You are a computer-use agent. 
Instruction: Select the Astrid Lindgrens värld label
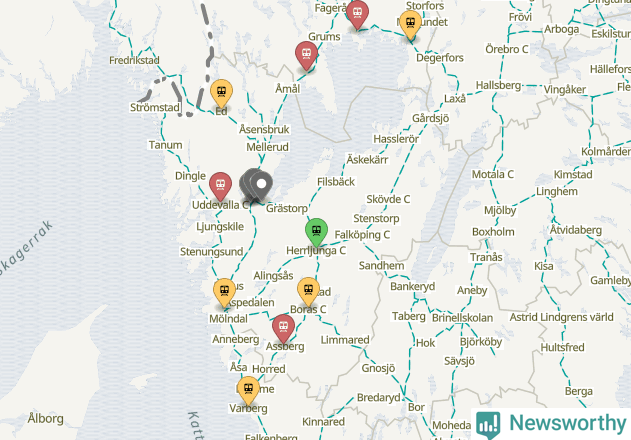click(561, 317)
